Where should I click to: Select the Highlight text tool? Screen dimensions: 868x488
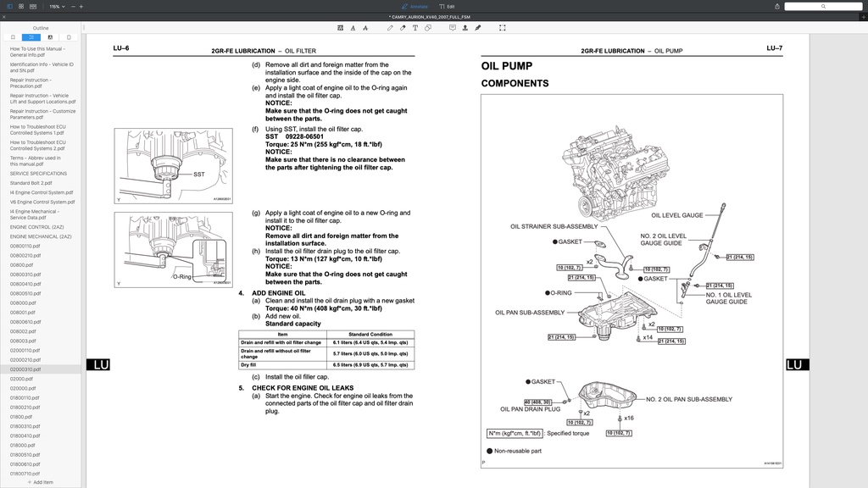(340, 28)
